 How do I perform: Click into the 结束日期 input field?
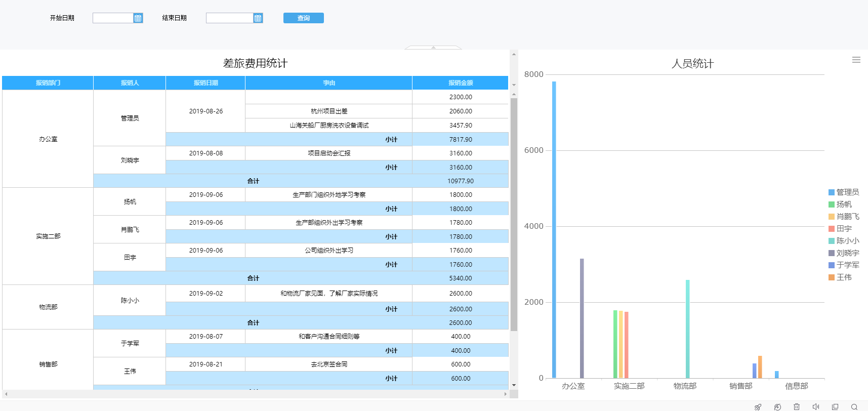tap(229, 18)
